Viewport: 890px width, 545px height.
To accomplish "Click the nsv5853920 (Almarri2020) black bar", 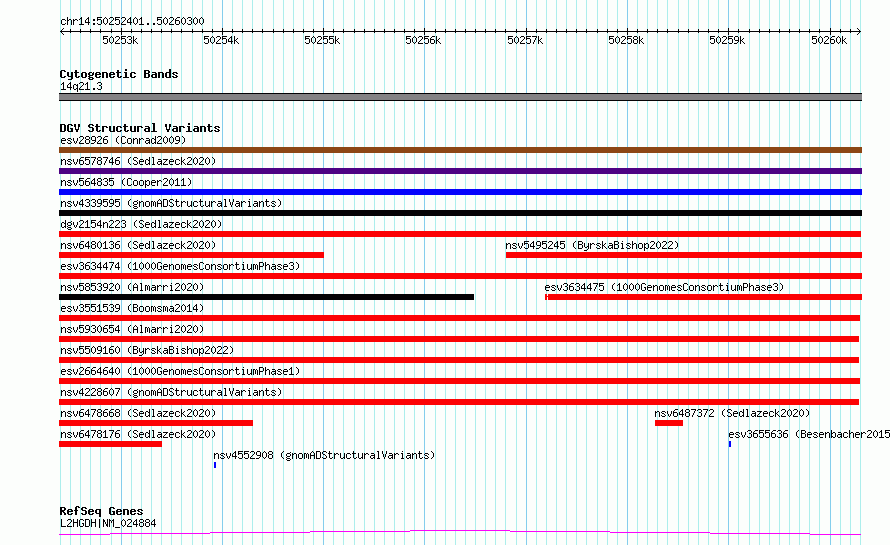I will tap(266, 297).
